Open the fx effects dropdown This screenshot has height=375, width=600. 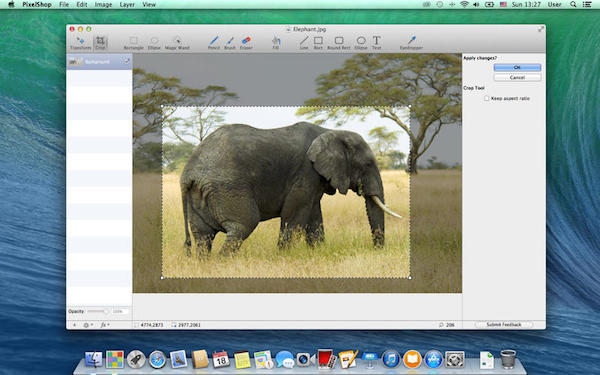pyautogui.click(x=105, y=325)
